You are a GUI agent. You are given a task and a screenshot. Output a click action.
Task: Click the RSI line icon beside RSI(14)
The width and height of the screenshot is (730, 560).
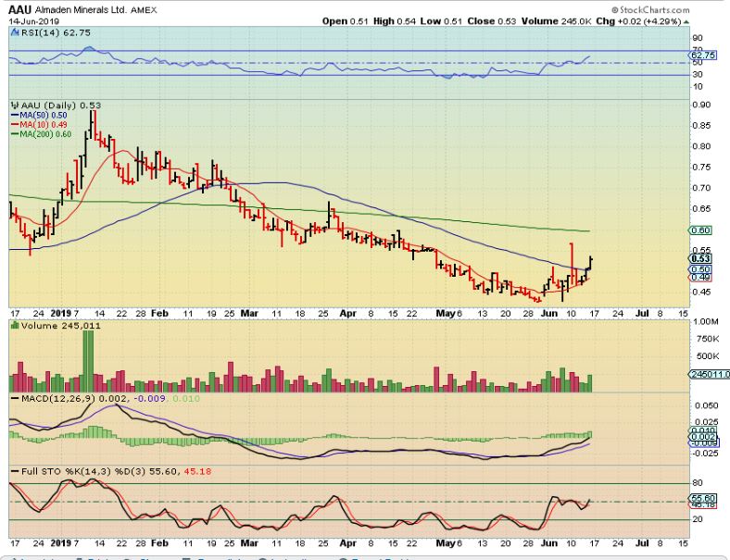[x=15, y=32]
